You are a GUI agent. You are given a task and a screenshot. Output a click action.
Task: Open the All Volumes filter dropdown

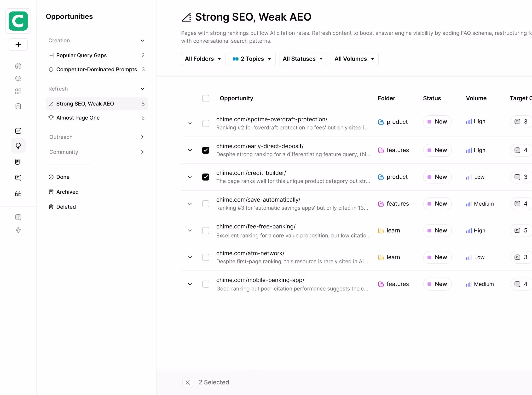354,59
